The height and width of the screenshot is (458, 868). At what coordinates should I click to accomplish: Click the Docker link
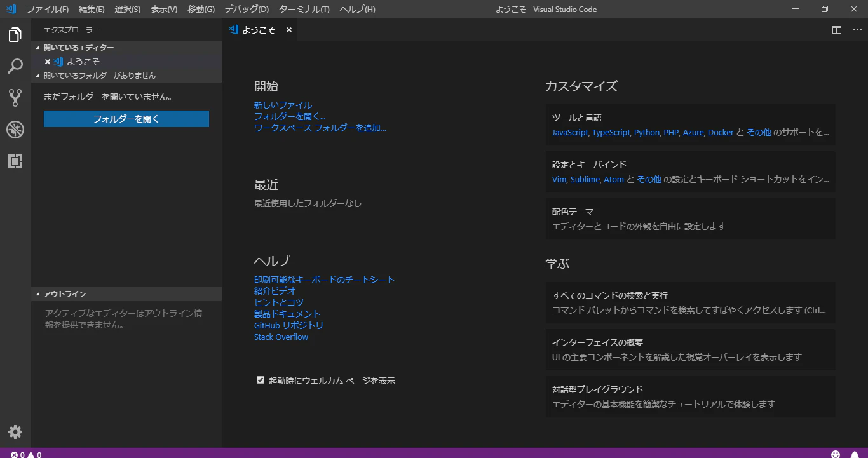pos(721,133)
